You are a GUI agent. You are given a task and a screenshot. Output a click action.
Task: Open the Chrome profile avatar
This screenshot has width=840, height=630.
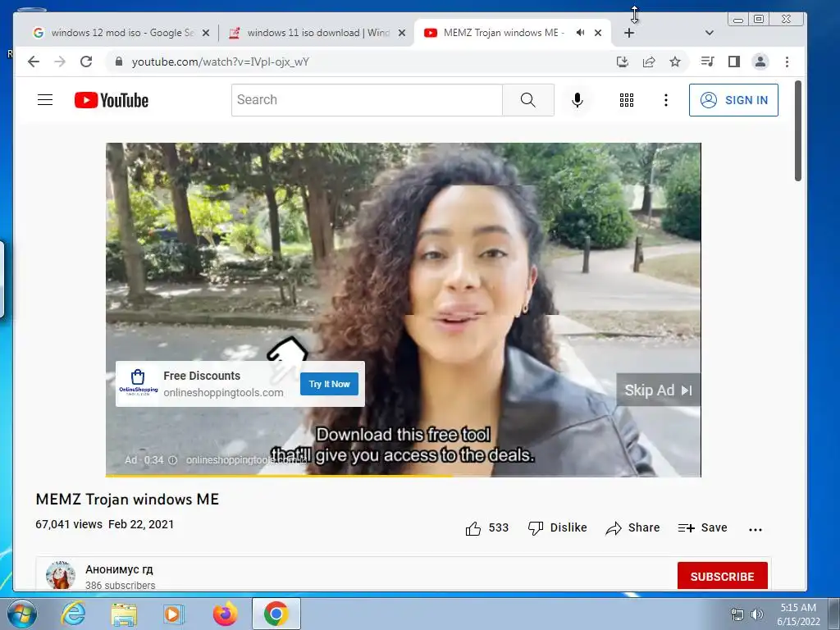760,62
